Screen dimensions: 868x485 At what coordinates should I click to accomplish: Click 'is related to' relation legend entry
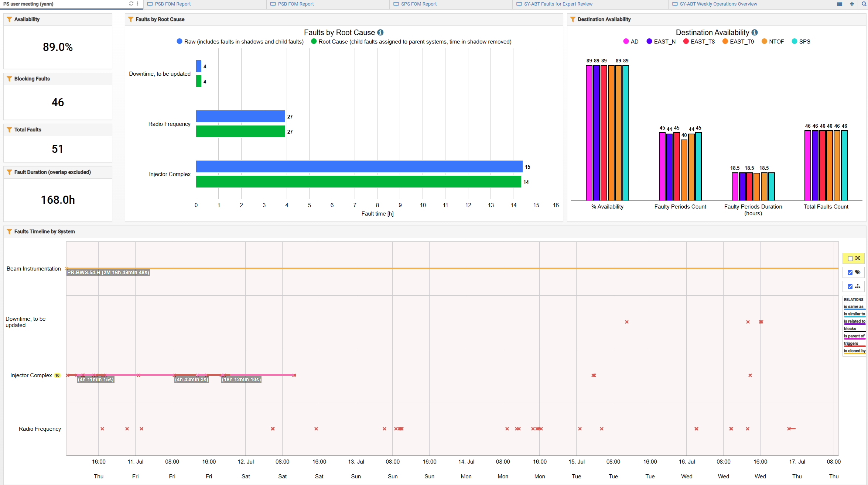854,321
